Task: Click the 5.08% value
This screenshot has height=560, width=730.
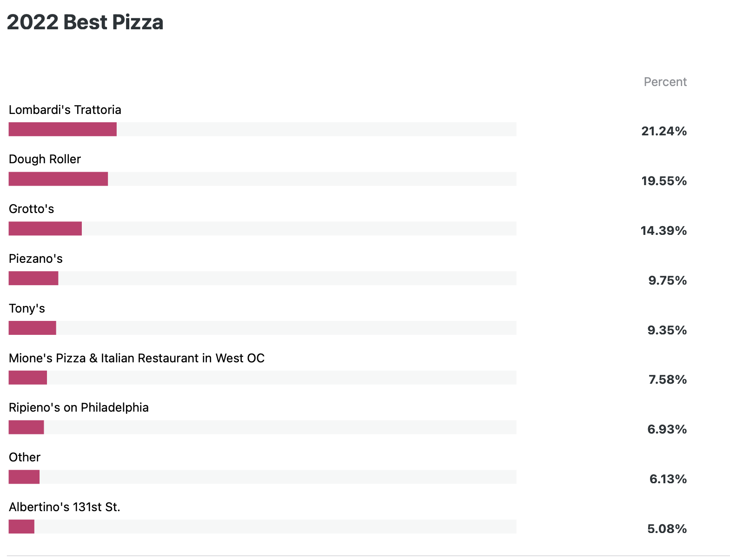Action: tap(667, 529)
